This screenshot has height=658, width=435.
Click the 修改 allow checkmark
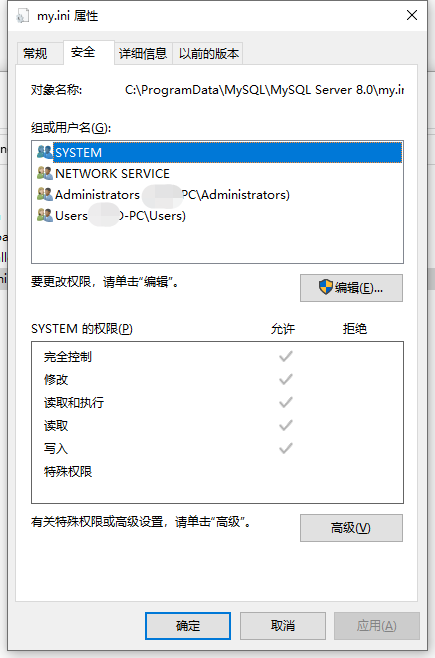[286, 379]
